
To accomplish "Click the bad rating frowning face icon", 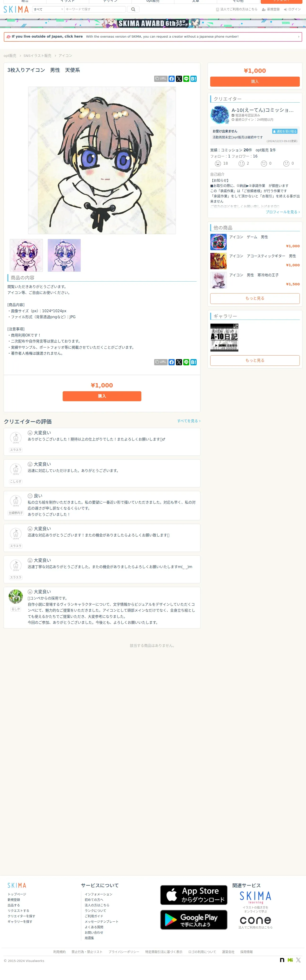I will click(x=286, y=163).
